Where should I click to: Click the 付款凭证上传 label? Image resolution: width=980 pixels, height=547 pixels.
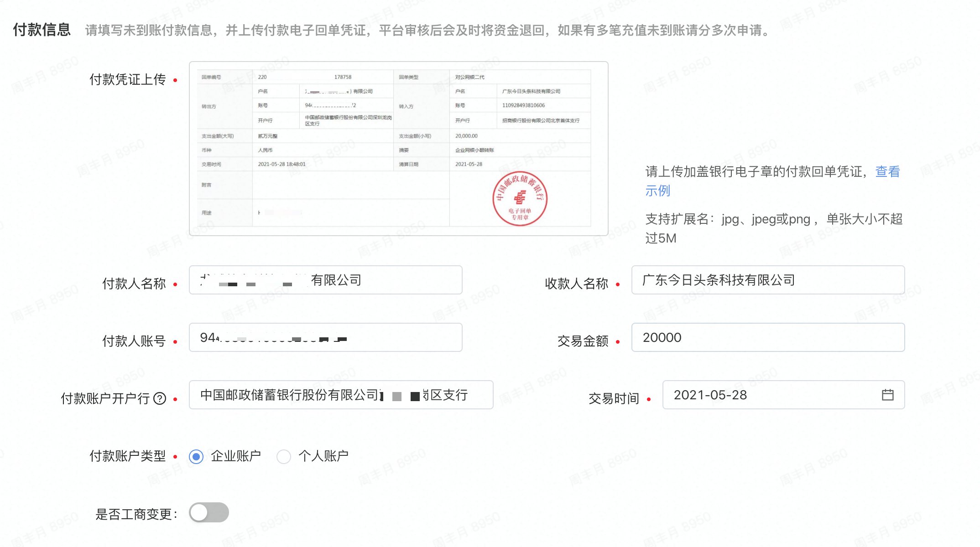[x=128, y=79]
